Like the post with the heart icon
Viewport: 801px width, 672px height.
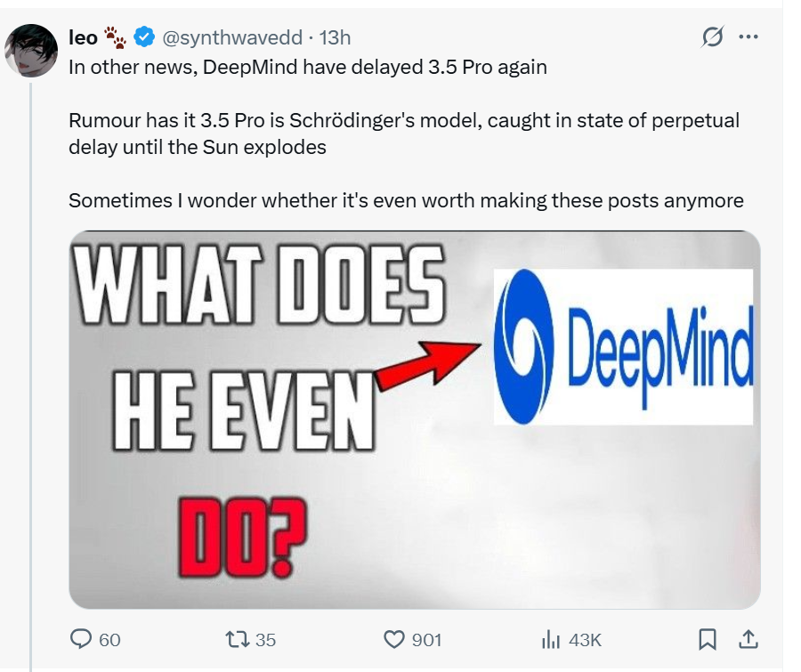tap(394, 640)
